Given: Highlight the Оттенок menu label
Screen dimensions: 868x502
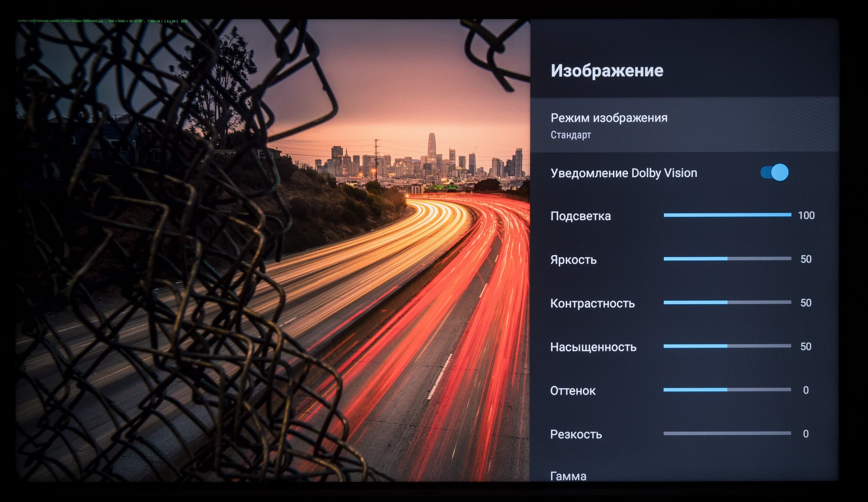Looking at the screenshot, I should pos(573,391).
